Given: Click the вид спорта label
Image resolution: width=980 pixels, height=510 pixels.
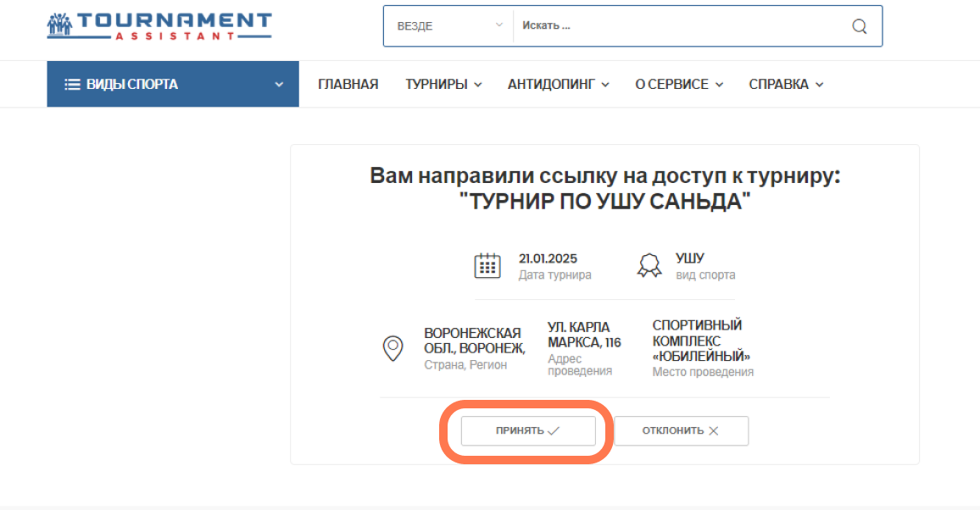Looking at the screenshot, I should tap(705, 275).
